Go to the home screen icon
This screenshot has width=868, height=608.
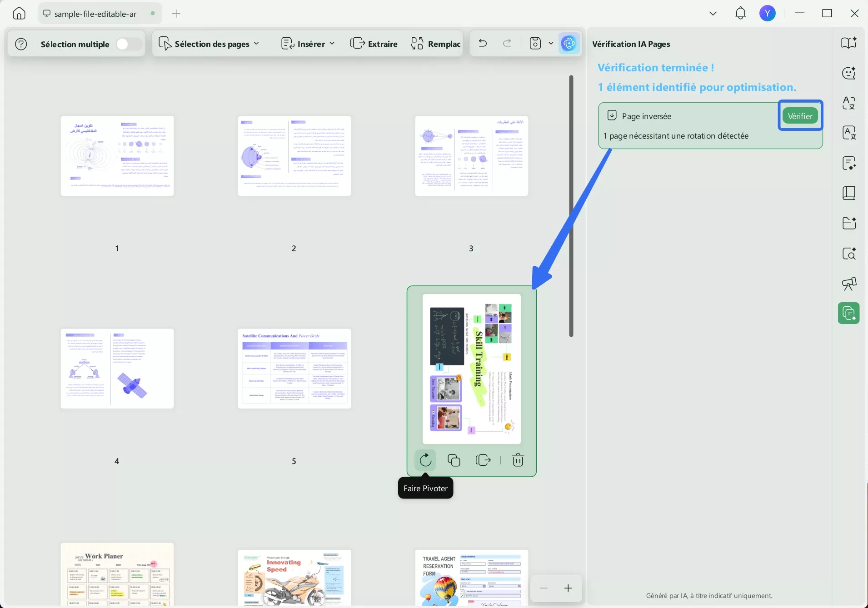coord(19,14)
